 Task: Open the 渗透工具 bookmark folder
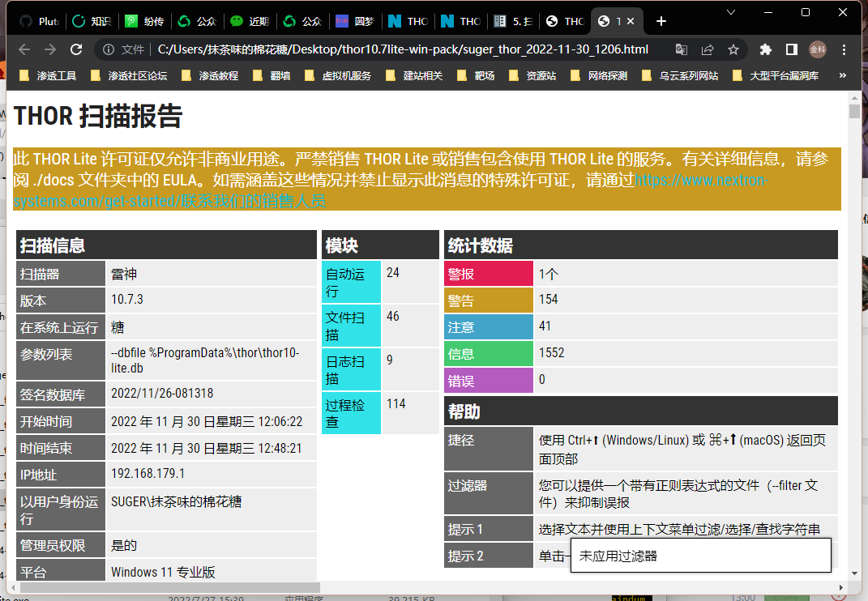click(x=48, y=75)
